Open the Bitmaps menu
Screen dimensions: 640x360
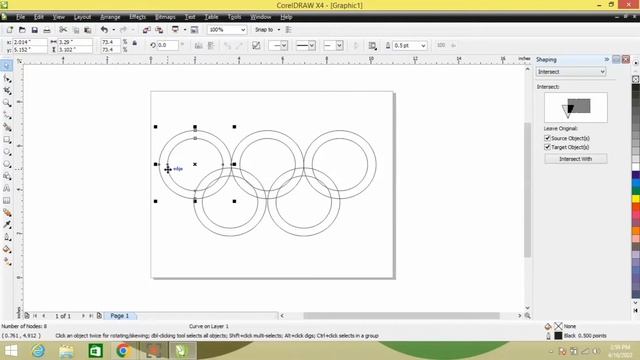165,17
